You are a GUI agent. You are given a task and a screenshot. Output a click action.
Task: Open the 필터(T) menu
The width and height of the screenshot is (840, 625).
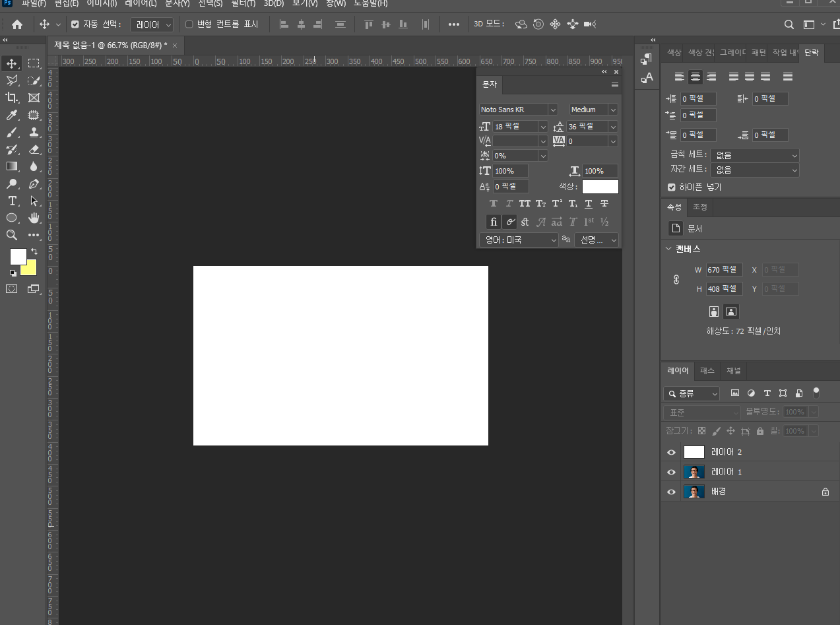243,3
